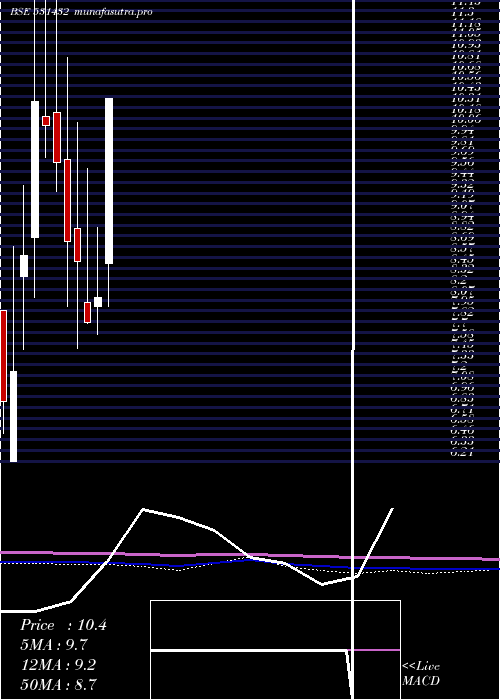Click the smallest red candlestick near chart top
This screenshot has width=500, height=700.
pos(46,121)
